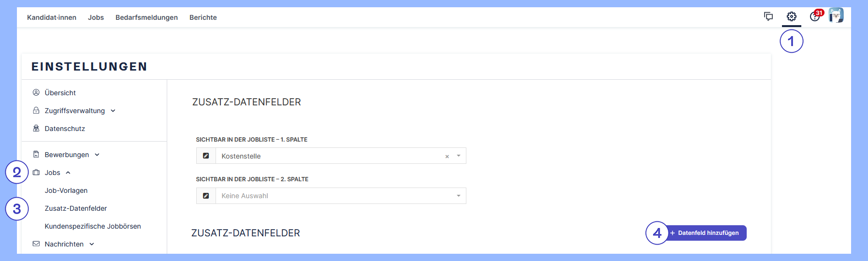Open the Kandidat·innen menu

pyautogui.click(x=52, y=17)
